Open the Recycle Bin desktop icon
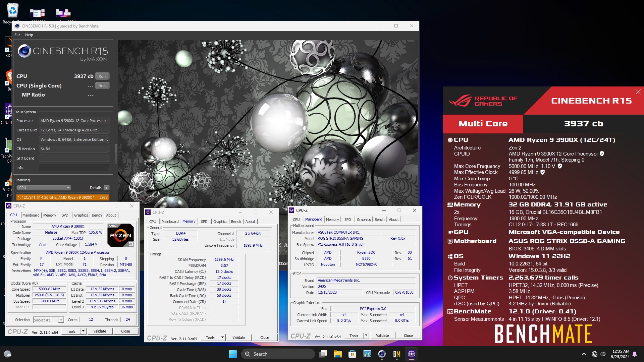The height and width of the screenshot is (362, 644). point(12,11)
